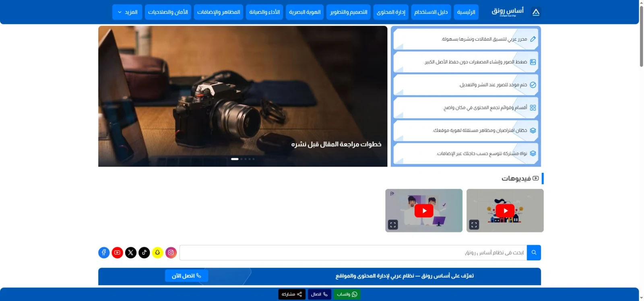Open the Instagram social icon
This screenshot has width=644, height=301.
click(171, 253)
